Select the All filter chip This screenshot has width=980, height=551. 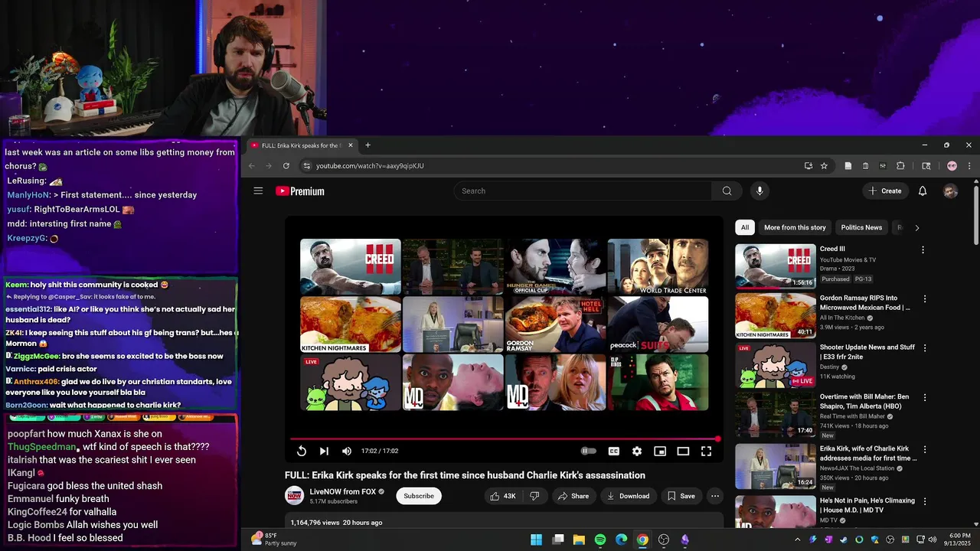tap(745, 227)
